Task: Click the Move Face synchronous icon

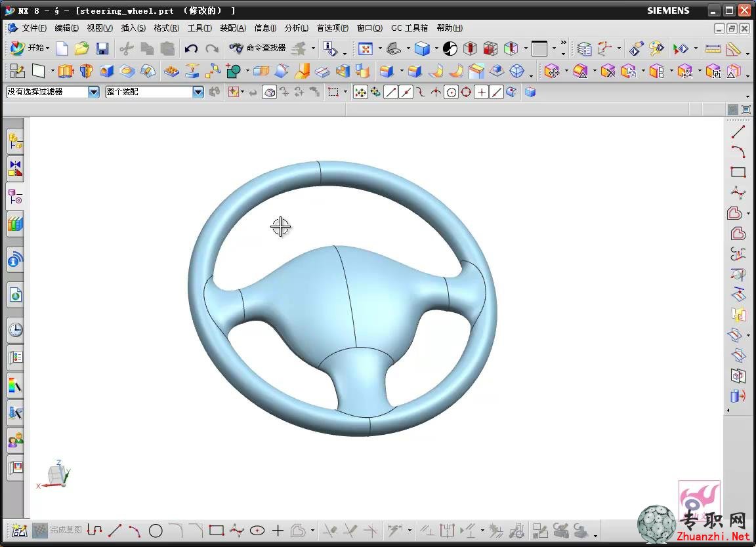Action: pyautogui.click(x=551, y=71)
